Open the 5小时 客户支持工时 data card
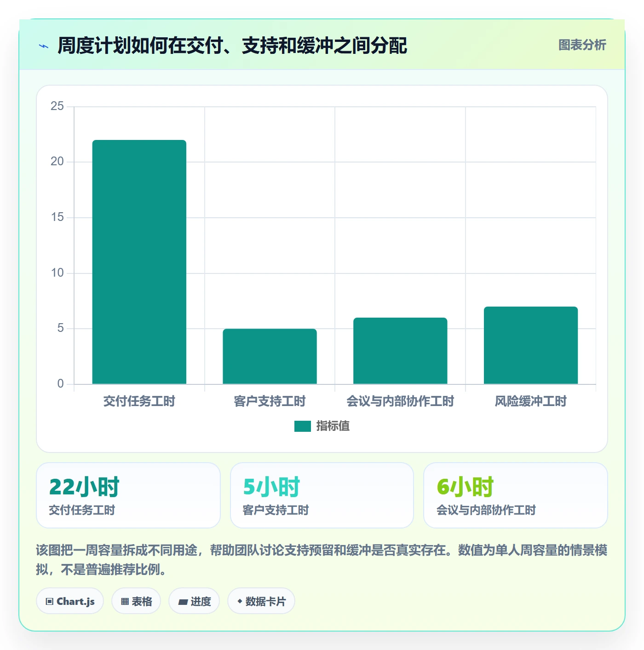This screenshot has width=644, height=650. coord(322,495)
